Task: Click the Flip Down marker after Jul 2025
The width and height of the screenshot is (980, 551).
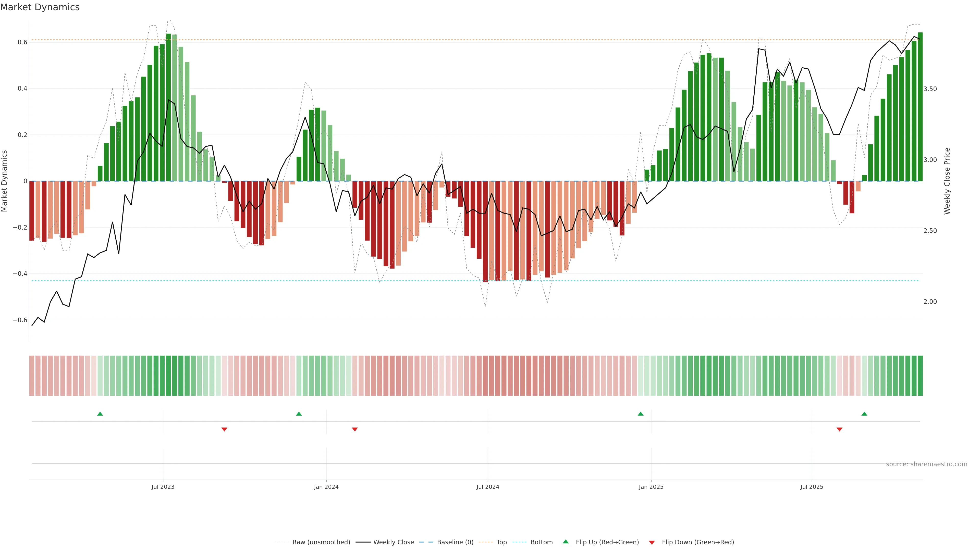Action: tap(840, 429)
